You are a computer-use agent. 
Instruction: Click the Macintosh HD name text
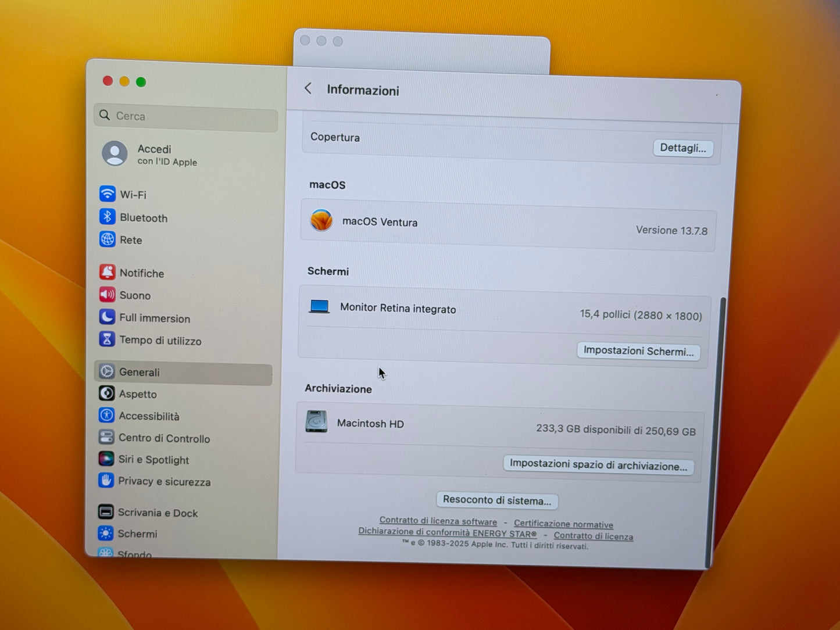point(370,423)
